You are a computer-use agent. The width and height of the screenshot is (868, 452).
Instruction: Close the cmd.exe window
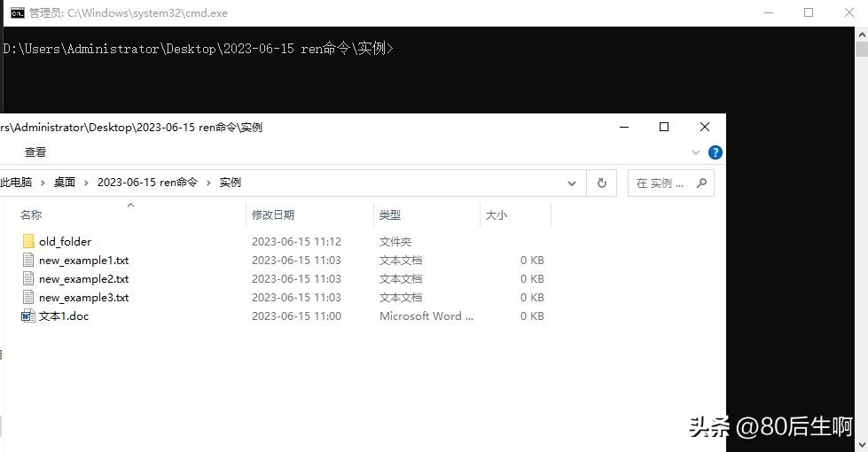tap(849, 12)
